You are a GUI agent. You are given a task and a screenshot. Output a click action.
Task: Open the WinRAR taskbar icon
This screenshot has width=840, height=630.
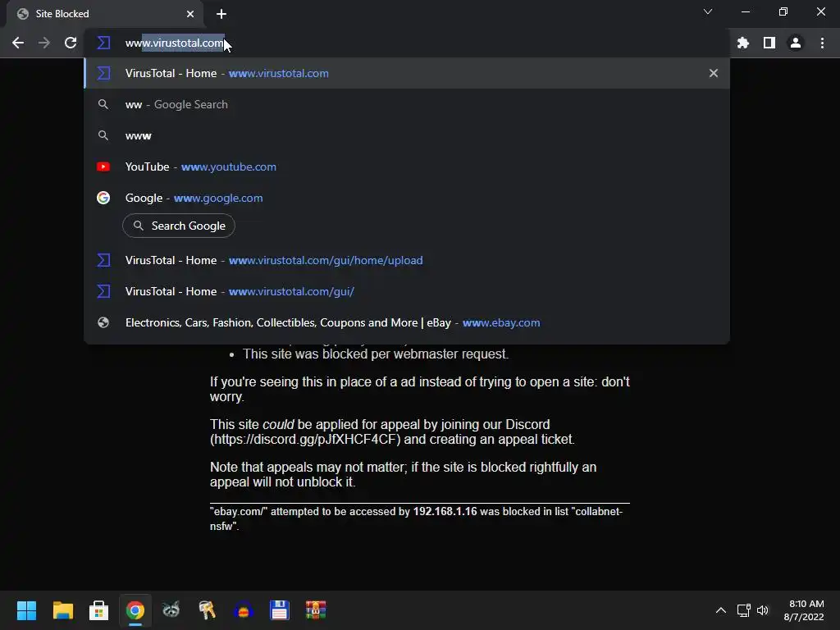(316, 610)
